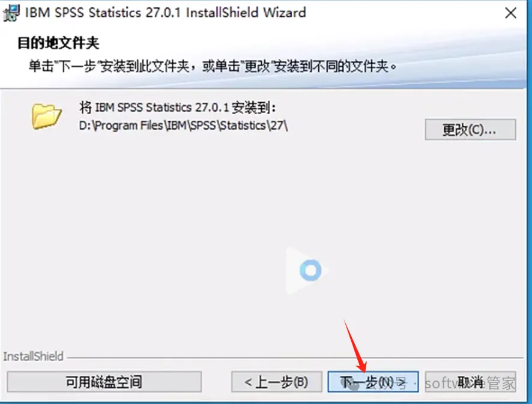Go back with 上一步(B) button
The width and height of the screenshot is (532, 404).
coord(277,382)
